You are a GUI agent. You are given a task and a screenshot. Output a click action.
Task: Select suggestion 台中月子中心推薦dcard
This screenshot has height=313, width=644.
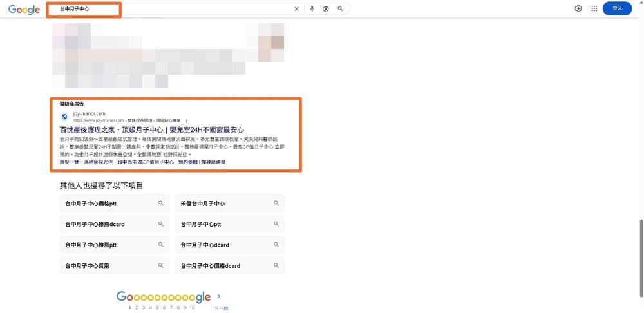click(115, 224)
